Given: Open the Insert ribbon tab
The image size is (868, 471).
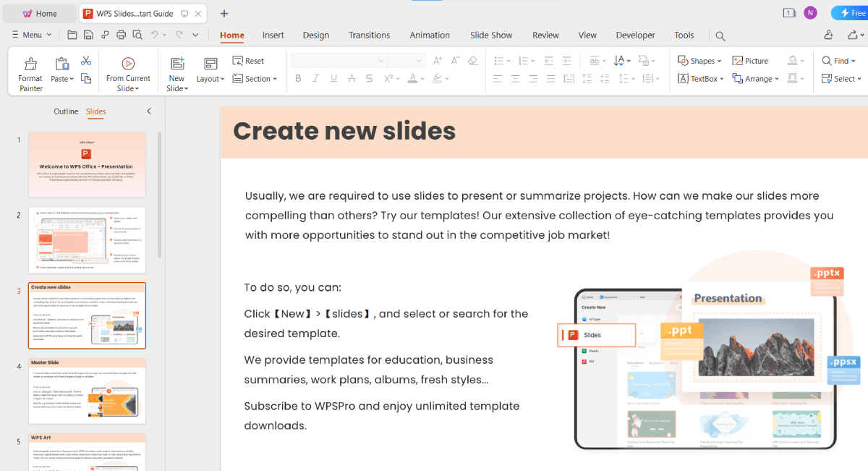Looking at the screenshot, I should (x=273, y=35).
